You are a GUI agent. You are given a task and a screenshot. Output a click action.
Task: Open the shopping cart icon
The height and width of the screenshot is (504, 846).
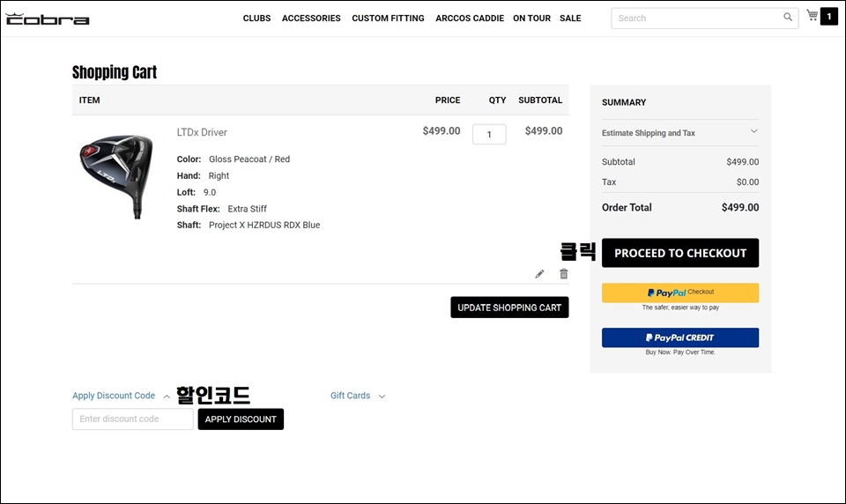(813, 16)
